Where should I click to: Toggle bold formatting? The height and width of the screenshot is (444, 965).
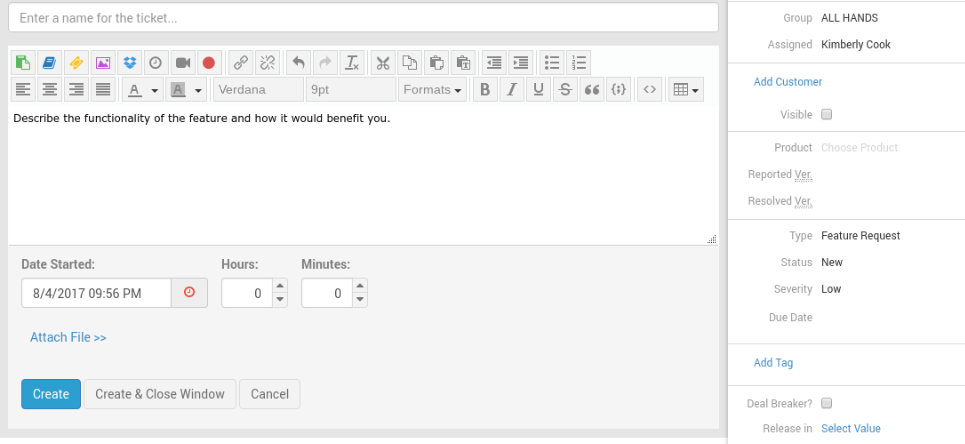485,90
